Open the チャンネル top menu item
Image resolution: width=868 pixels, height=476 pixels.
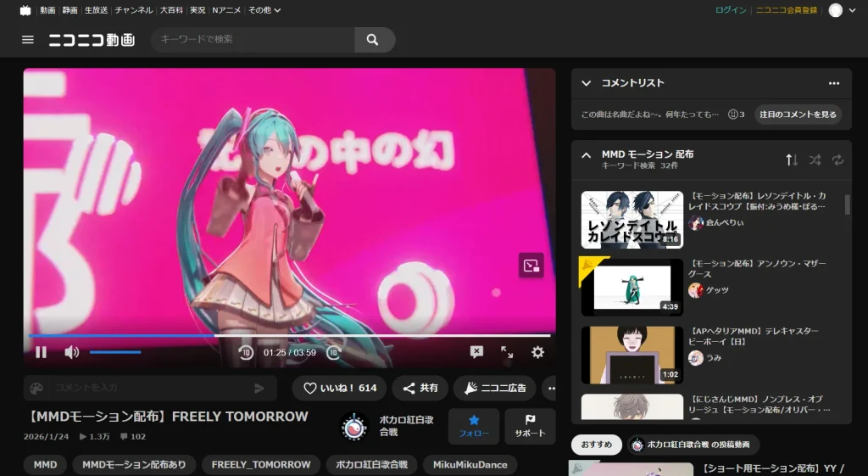click(133, 10)
